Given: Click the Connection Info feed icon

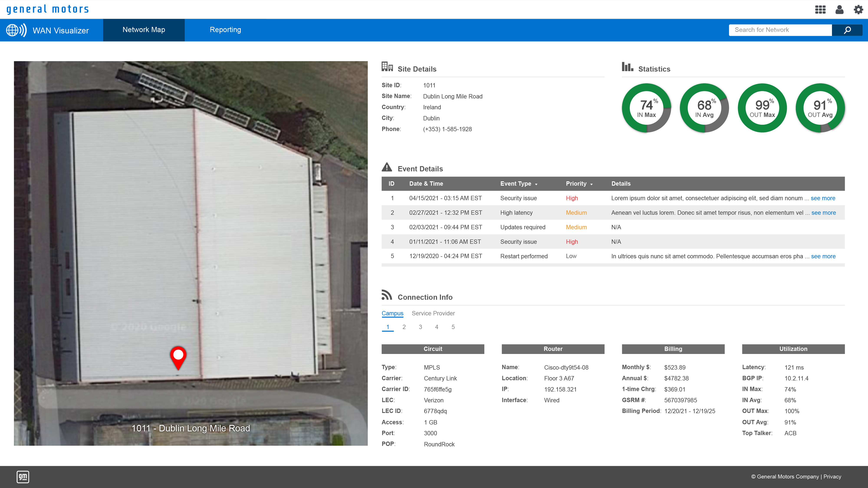Looking at the screenshot, I should 387,295.
